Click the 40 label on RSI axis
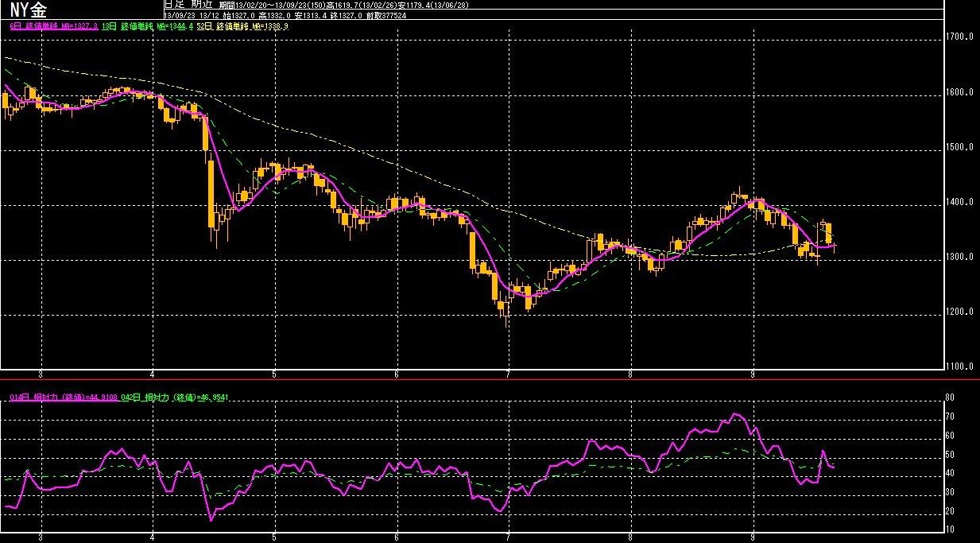Image resolution: width=980 pixels, height=543 pixels. tap(950, 474)
